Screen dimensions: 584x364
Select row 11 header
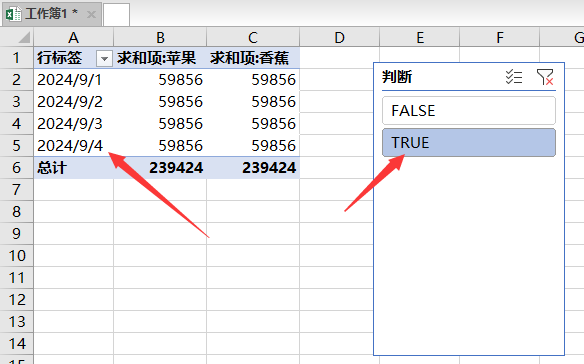point(16,278)
